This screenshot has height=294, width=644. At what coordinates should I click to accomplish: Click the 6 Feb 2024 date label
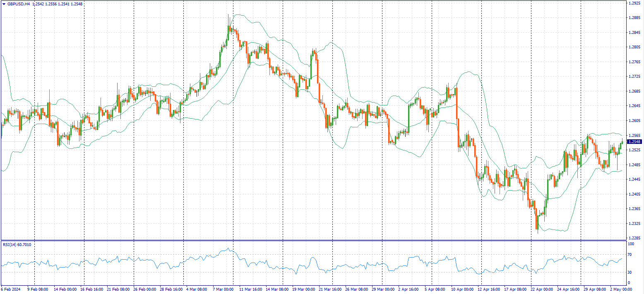coord(11,289)
